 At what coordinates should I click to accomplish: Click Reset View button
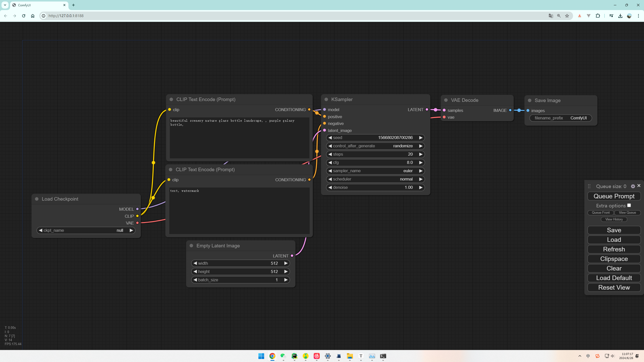click(614, 287)
